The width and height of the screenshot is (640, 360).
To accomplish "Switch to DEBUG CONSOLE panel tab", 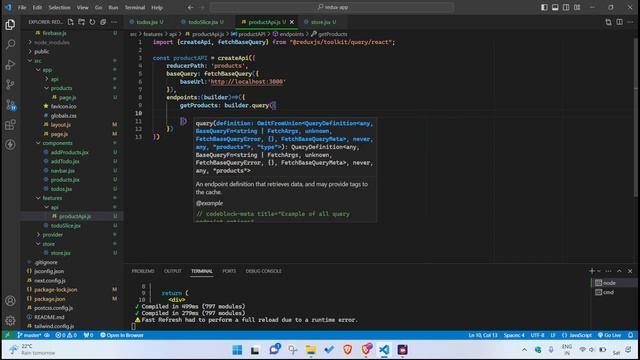I will [x=263, y=271].
